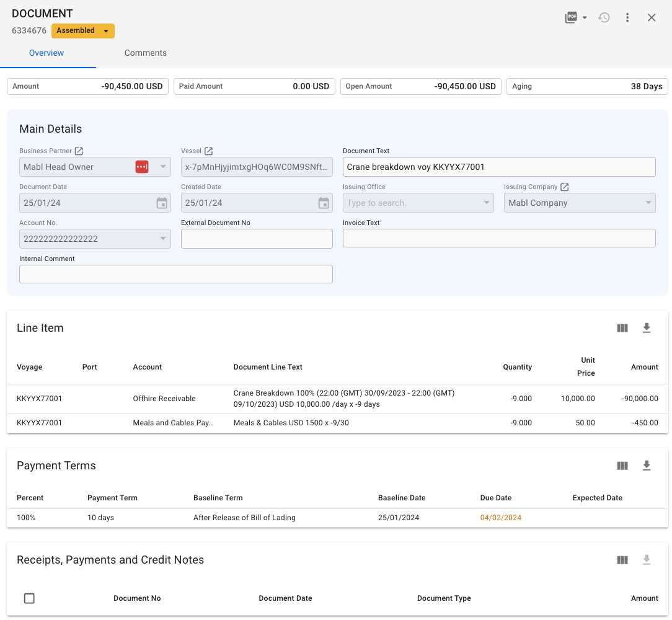The width and height of the screenshot is (672, 620).
Task: Open Vessel external link icon
Action: tap(209, 151)
